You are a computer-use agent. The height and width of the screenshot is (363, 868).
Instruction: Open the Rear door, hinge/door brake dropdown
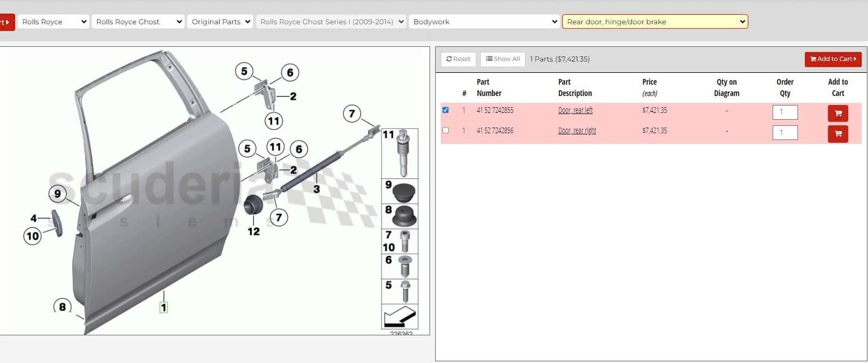tap(655, 21)
